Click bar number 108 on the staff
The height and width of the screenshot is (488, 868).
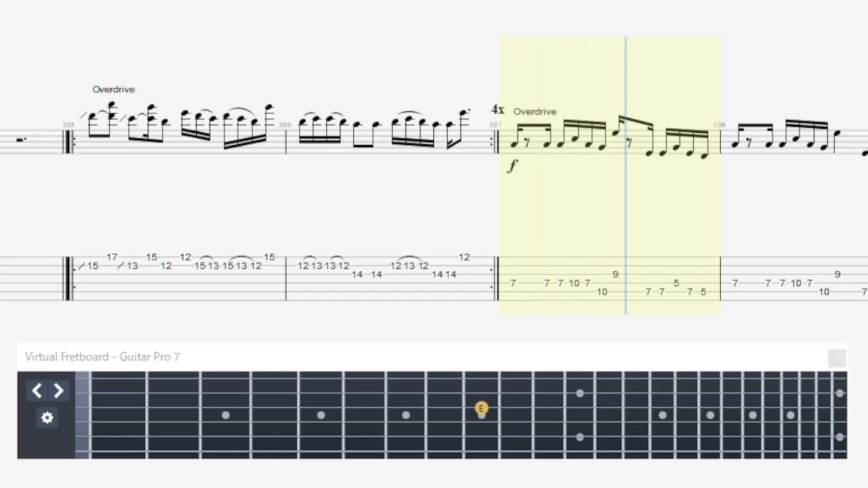(719, 125)
